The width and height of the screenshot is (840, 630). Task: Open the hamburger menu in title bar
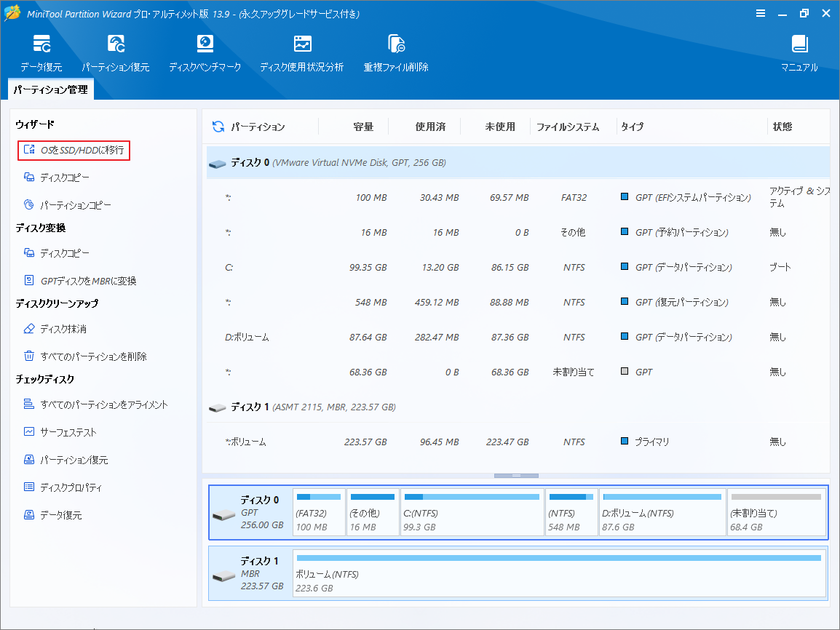(x=760, y=13)
